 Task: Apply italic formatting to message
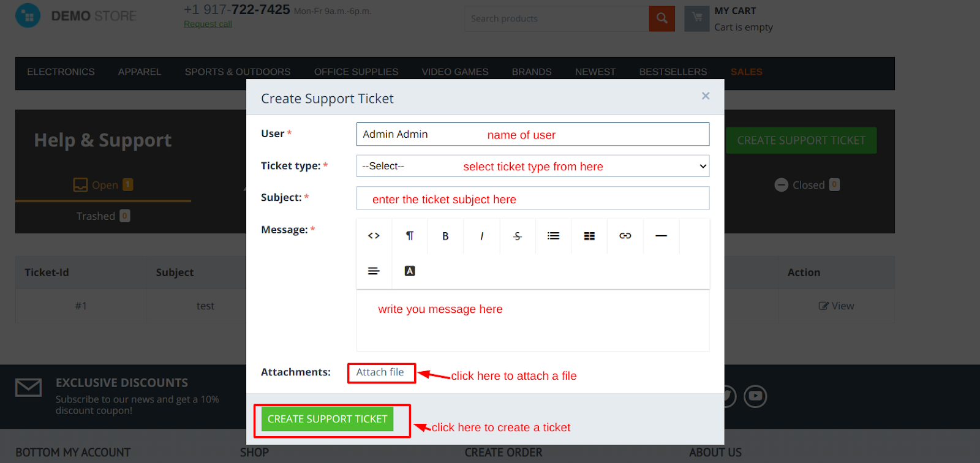click(x=481, y=236)
